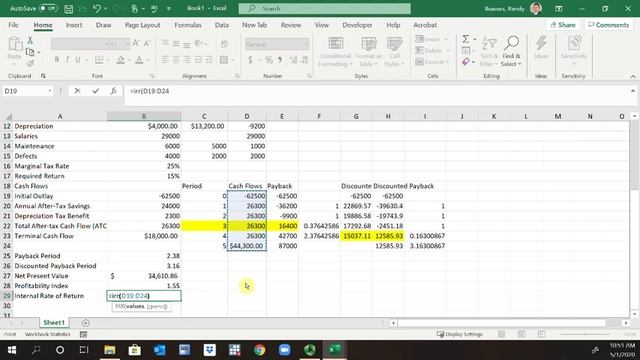
Task: Cancel formula entry with the X
Action: 77,91
